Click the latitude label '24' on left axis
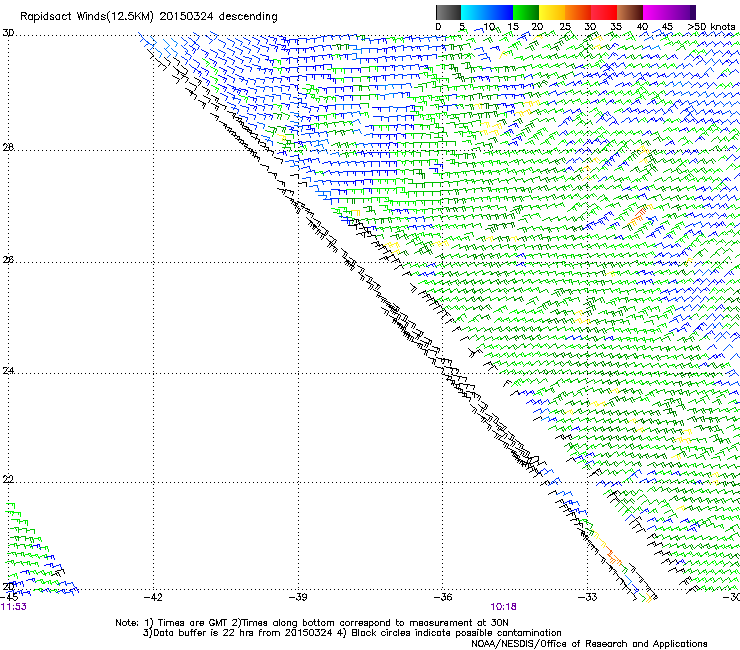The height and width of the screenshot is (650, 740). (8, 371)
